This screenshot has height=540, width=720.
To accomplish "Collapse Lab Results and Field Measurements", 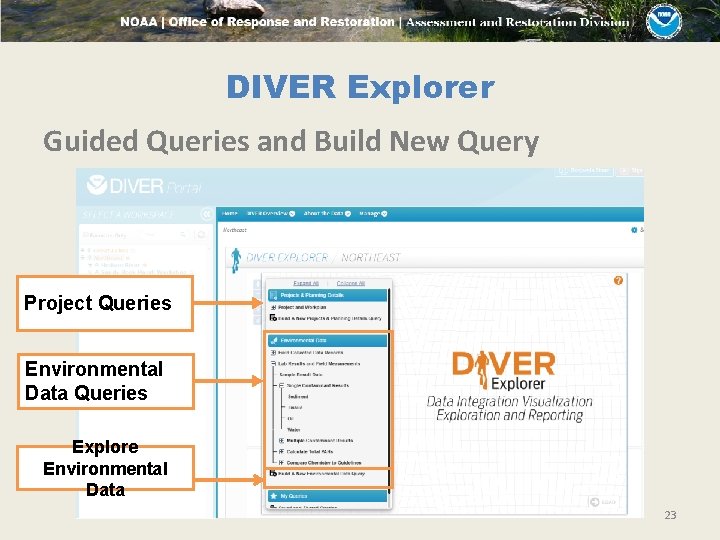I will pyautogui.click(x=273, y=364).
